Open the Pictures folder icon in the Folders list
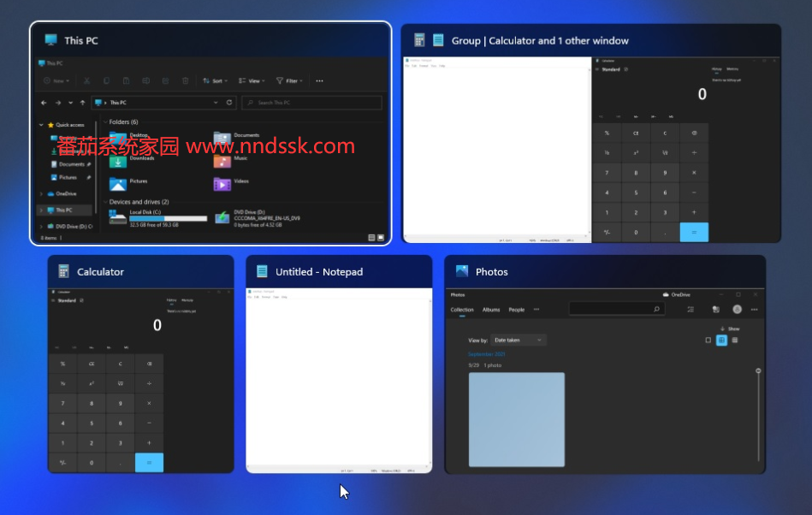 [117, 184]
